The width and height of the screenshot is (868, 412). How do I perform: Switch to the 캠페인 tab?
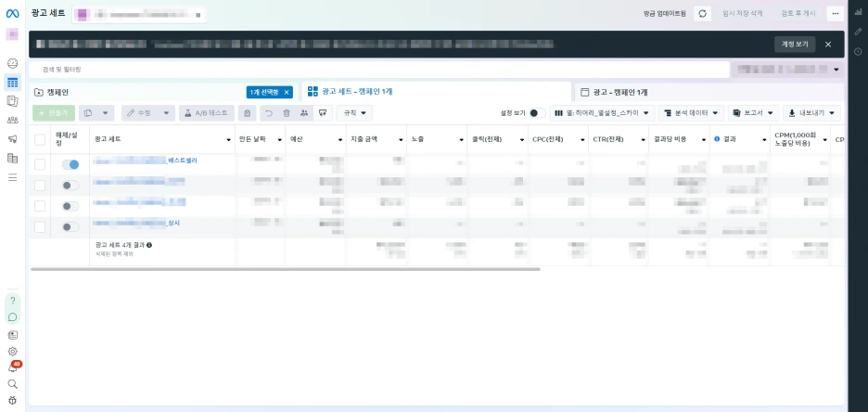[57, 93]
